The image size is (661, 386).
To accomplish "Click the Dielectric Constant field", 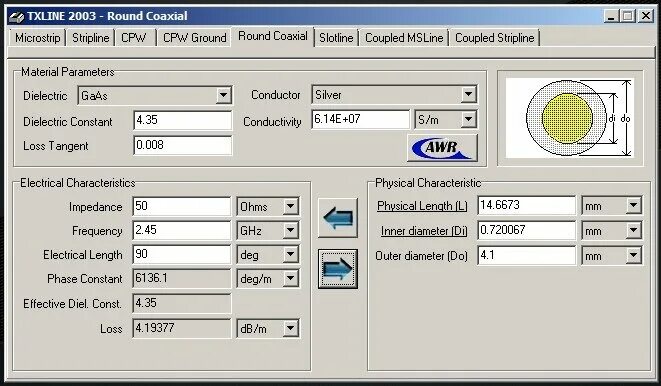I will tap(182, 120).
